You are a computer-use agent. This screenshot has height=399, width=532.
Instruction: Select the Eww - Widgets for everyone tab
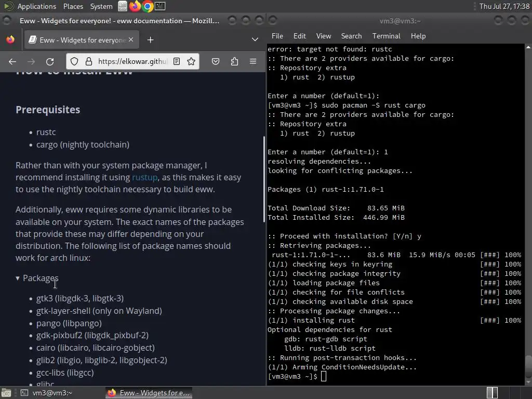[81, 40]
